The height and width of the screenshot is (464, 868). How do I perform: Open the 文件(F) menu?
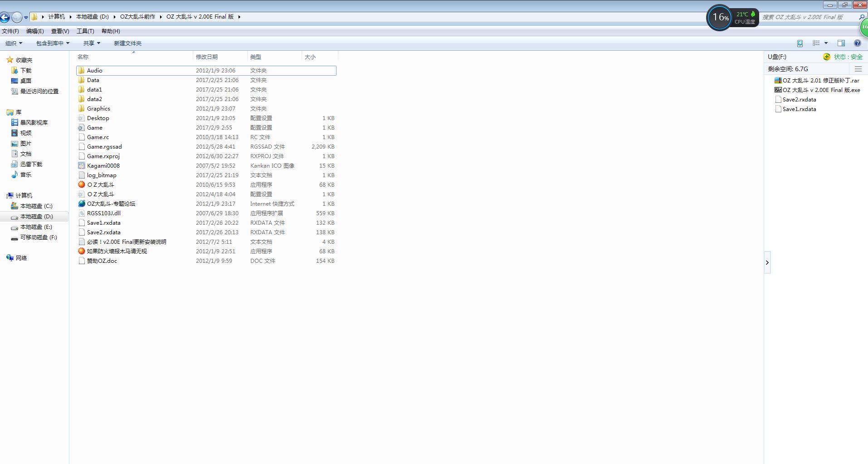(x=10, y=31)
